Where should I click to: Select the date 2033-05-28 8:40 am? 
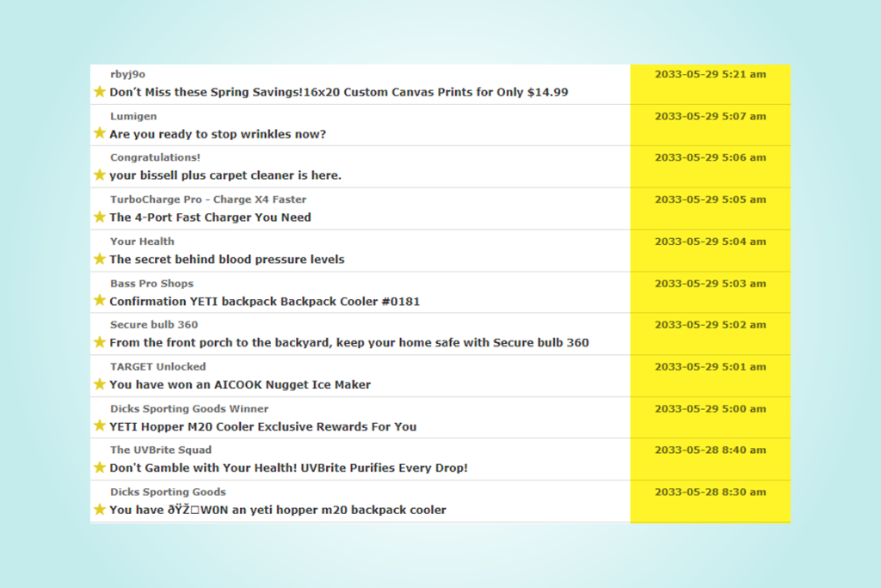(710, 450)
